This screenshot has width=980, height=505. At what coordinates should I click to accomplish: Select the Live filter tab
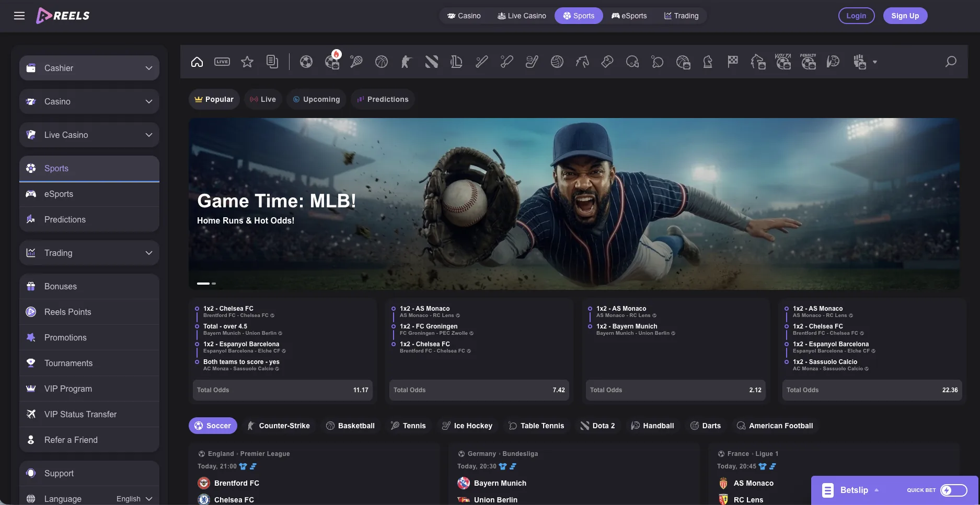tap(263, 99)
